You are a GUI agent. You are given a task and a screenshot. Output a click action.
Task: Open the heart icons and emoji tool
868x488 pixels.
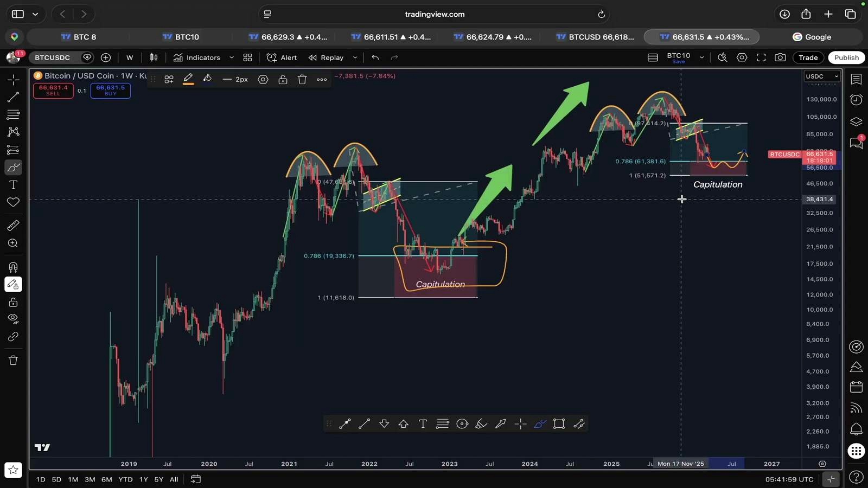point(13,202)
